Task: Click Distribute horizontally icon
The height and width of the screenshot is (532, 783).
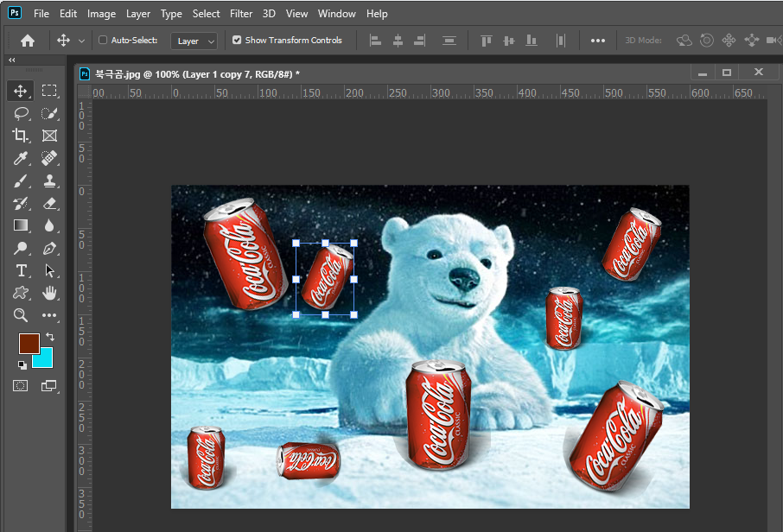Action: click(561, 41)
